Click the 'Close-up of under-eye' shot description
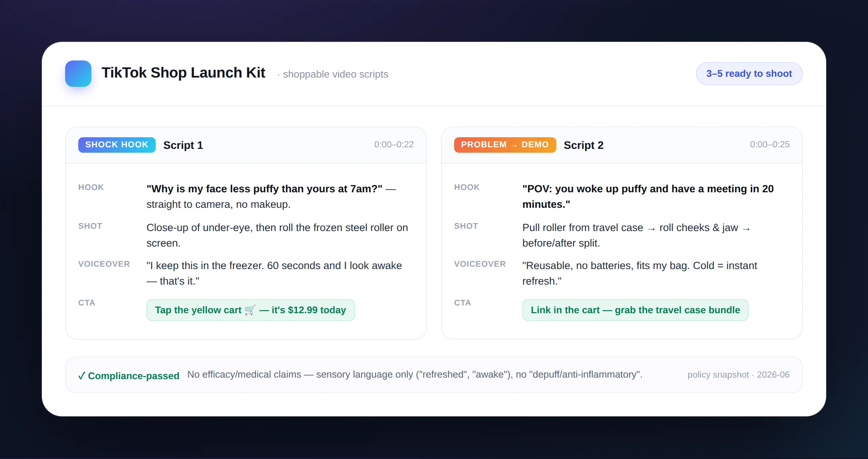The height and width of the screenshot is (459, 868). coord(277,235)
